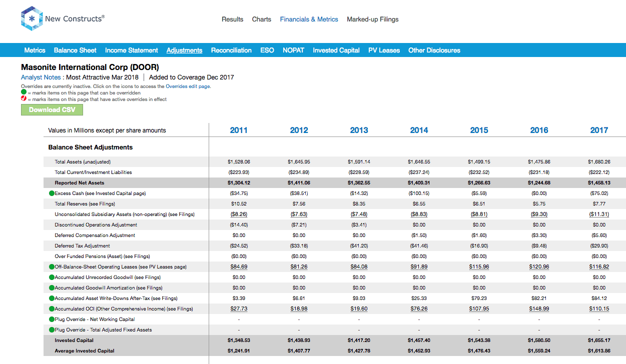
Task: Click Operating Leases 2012 value $81.26
Action: 299,267
